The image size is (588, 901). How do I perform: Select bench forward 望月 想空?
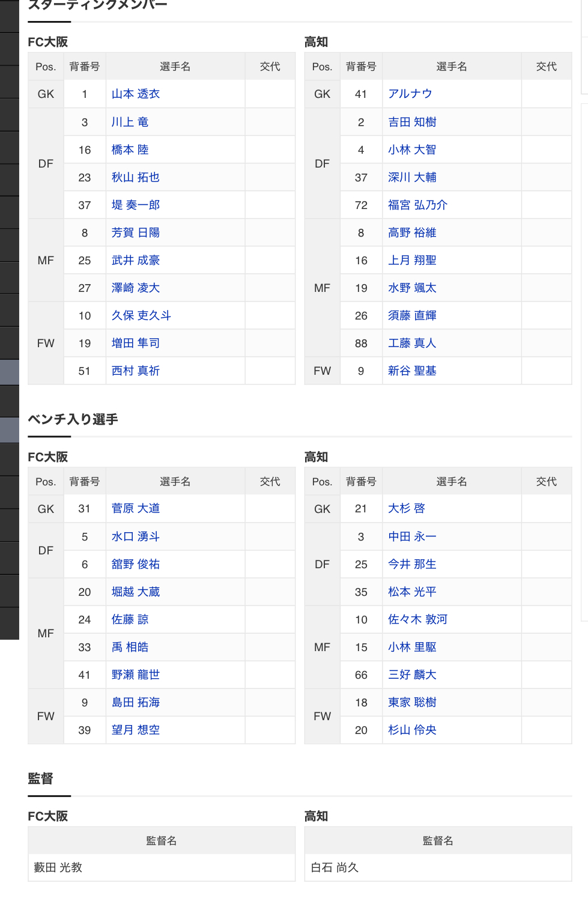point(136,730)
